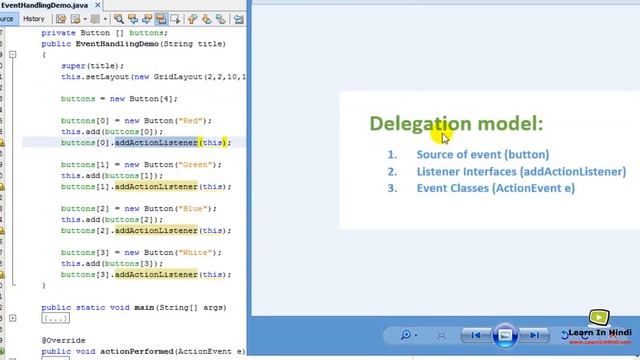The image size is (640, 360).
Task: Click addActionListener on the buttons[3] line
Action: tap(156, 275)
